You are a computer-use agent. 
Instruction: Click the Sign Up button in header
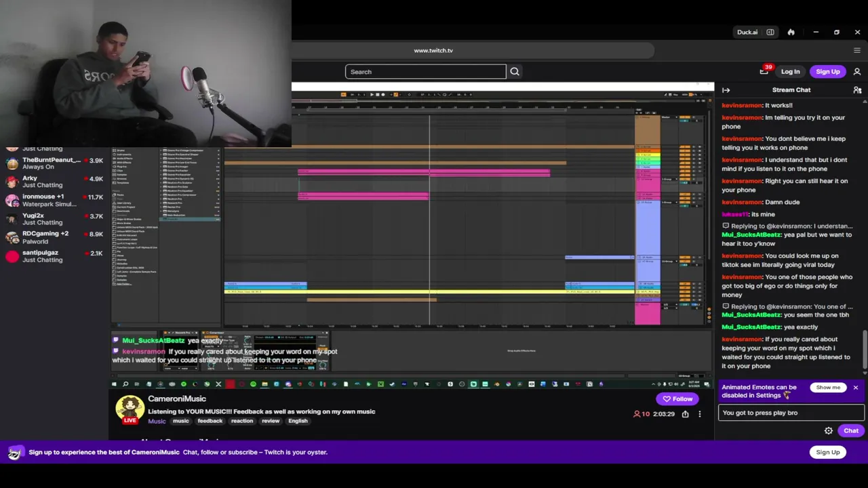coord(828,72)
